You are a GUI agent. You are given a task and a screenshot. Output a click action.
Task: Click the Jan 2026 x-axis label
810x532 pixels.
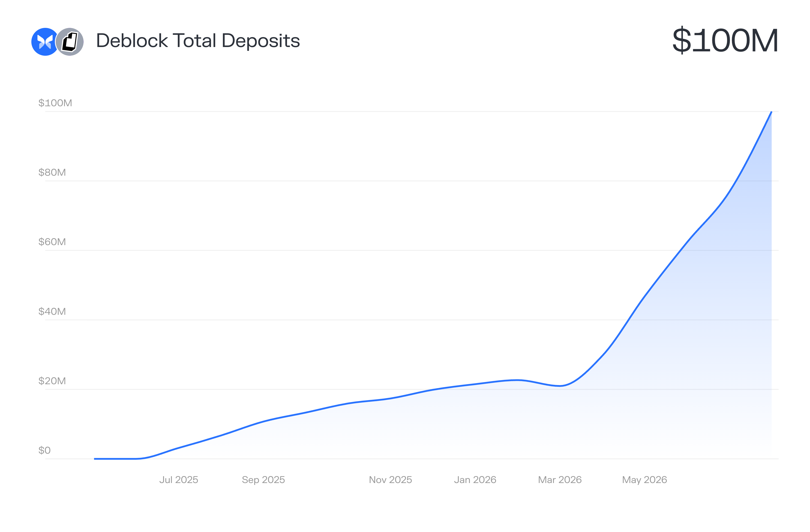pos(475,480)
